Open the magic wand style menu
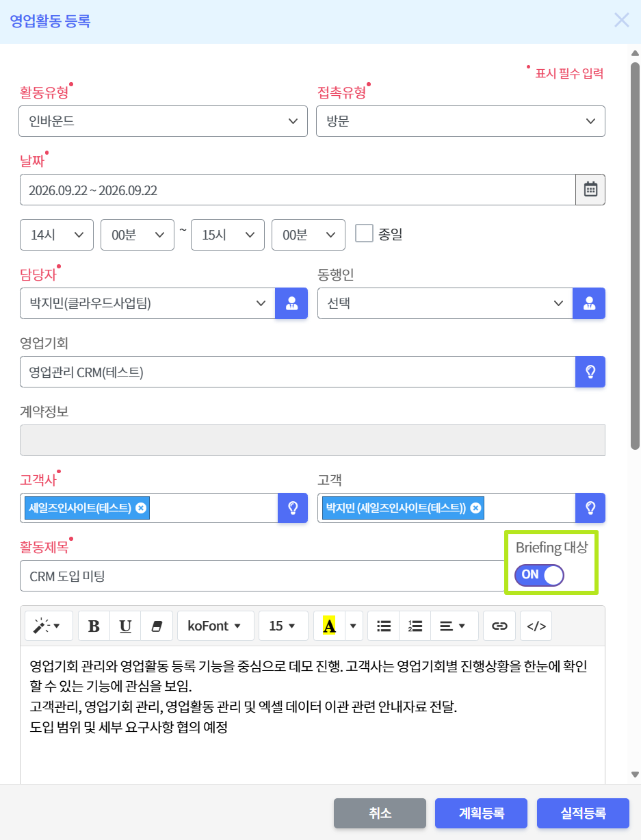 47,626
